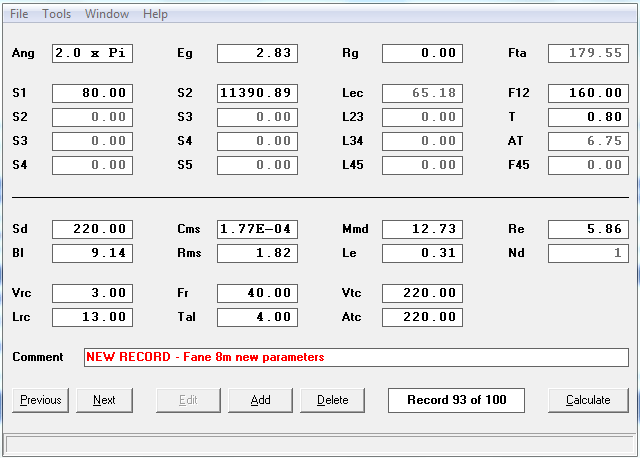This screenshot has width=640, height=458.
Task: Click the L23 input field
Action: tap(422, 117)
